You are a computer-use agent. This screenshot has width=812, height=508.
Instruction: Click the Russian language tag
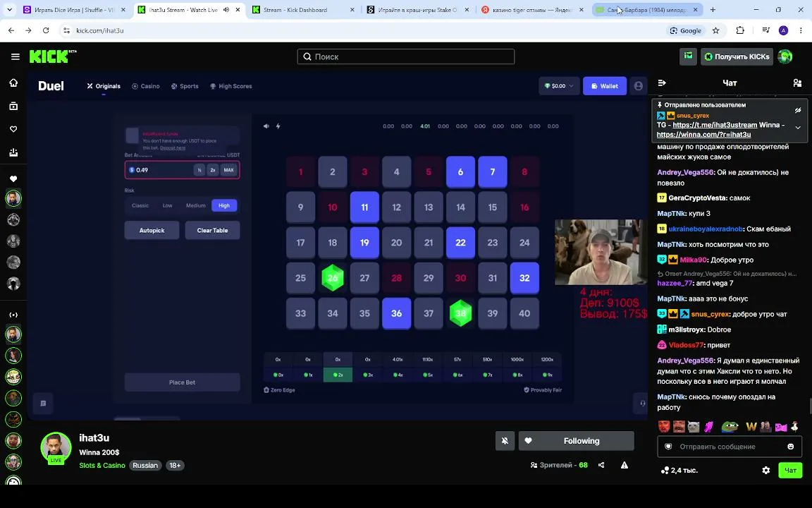click(x=145, y=466)
